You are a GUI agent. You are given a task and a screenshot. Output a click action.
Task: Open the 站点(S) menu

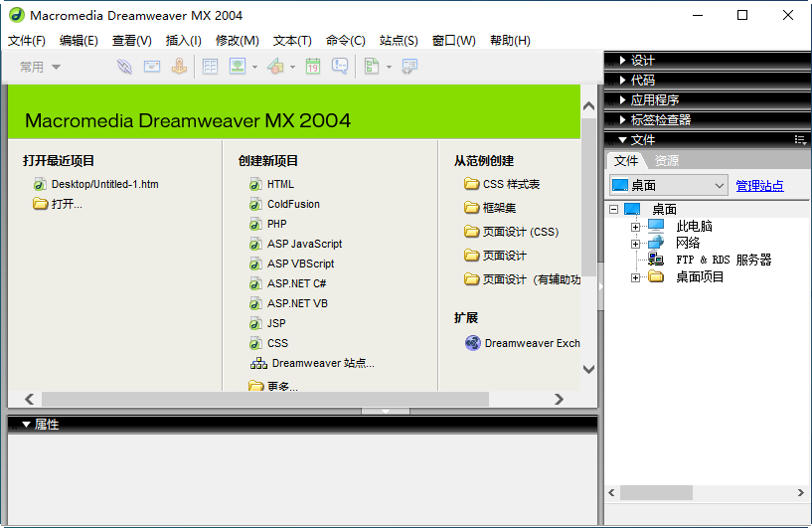tap(399, 41)
